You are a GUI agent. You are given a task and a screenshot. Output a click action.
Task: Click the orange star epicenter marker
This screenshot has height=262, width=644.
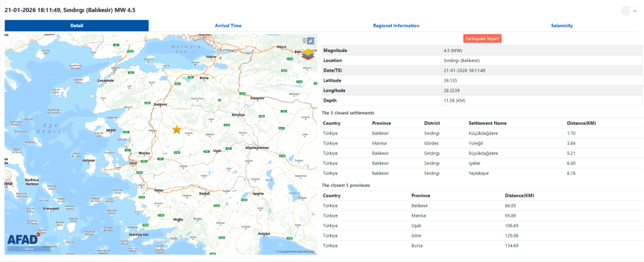tap(177, 129)
